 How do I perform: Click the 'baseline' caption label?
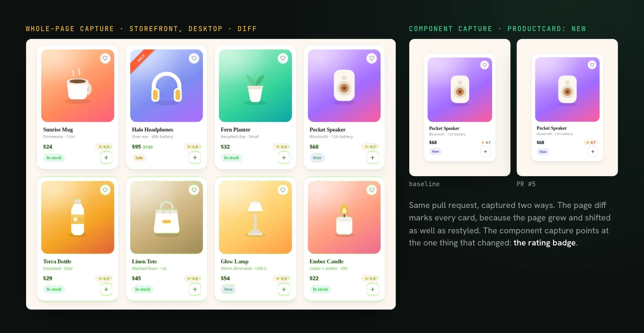424,184
